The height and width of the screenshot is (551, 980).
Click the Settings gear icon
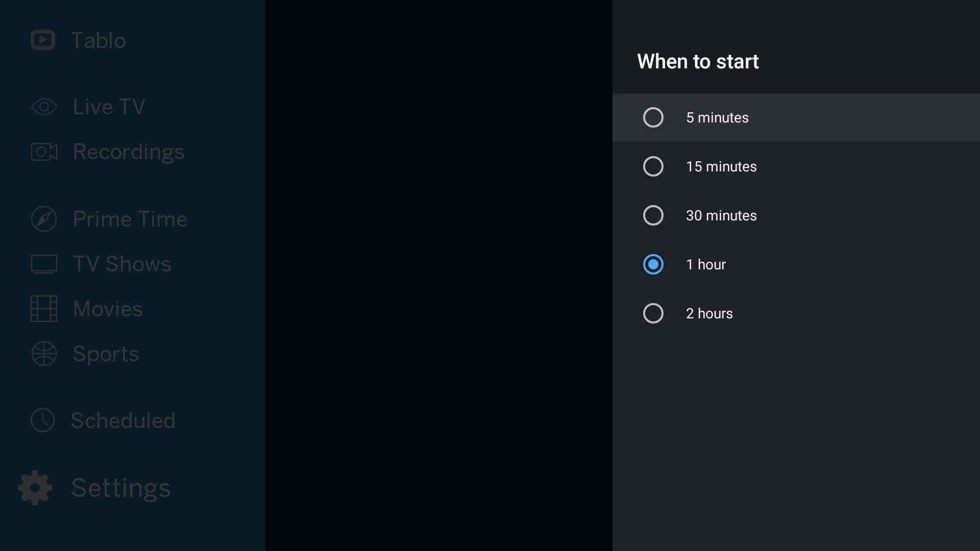pos(35,488)
